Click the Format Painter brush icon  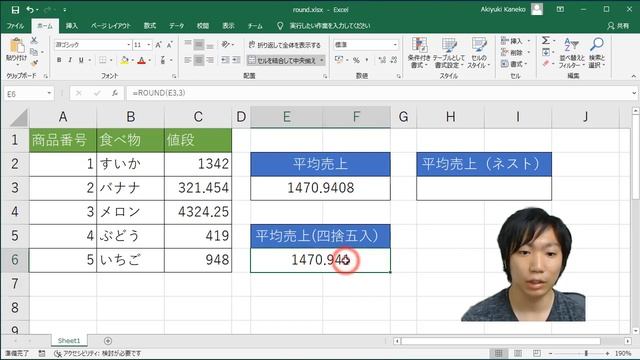pos(34,63)
